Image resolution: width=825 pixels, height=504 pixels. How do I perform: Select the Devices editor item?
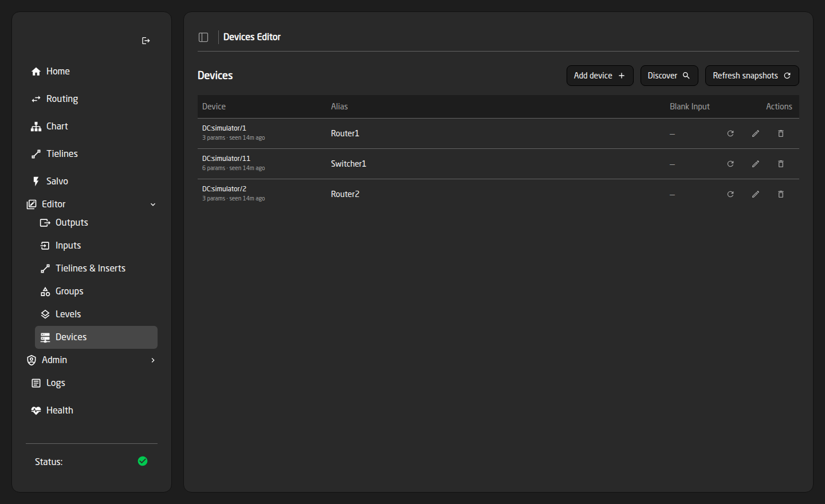tap(96, 337)
